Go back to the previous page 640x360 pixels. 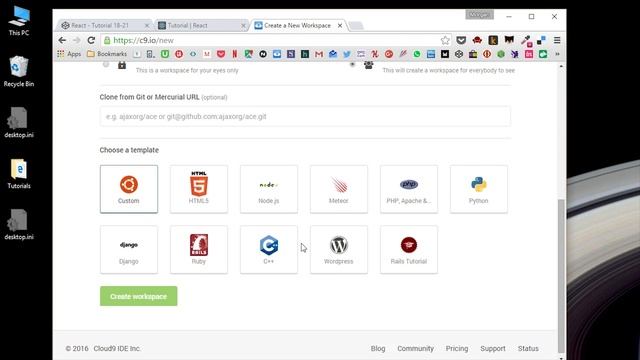62,40
